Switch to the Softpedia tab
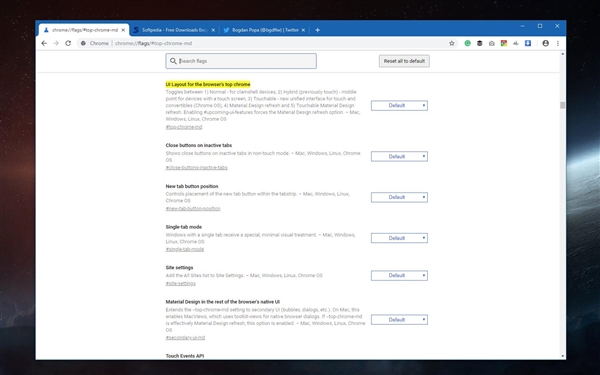 tap(174, 30)
